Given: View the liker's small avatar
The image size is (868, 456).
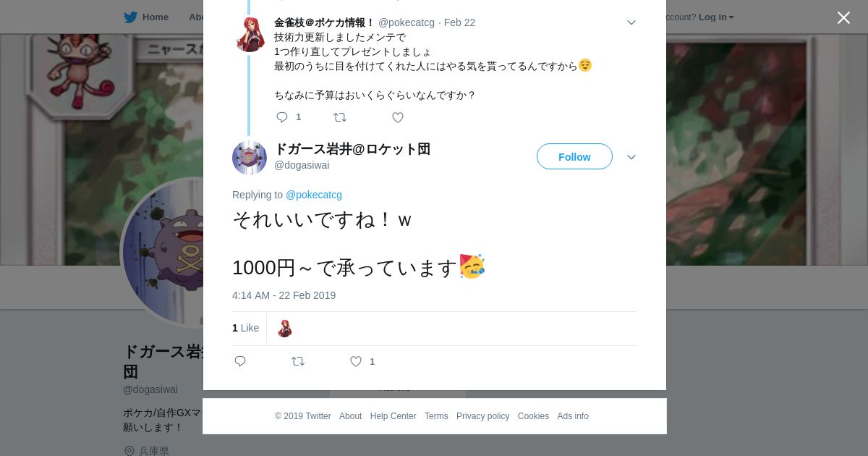Looking at the screenshot, I should 285,329.
